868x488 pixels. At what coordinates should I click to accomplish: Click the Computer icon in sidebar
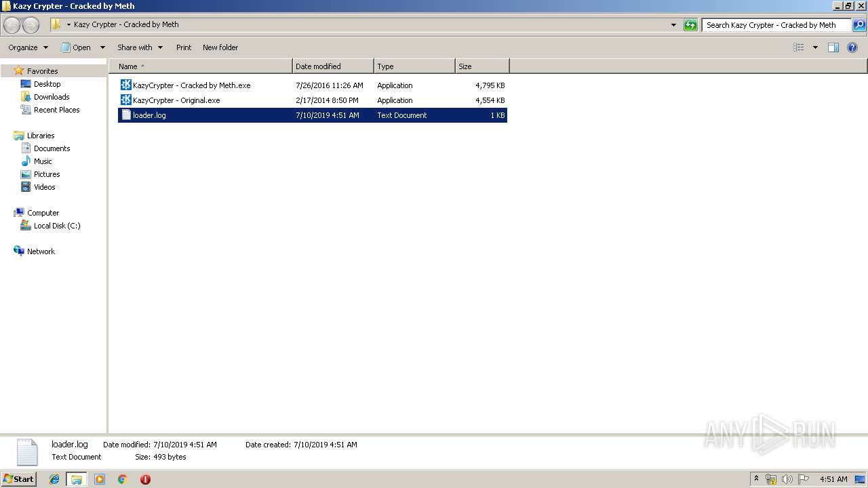point(19,213)
